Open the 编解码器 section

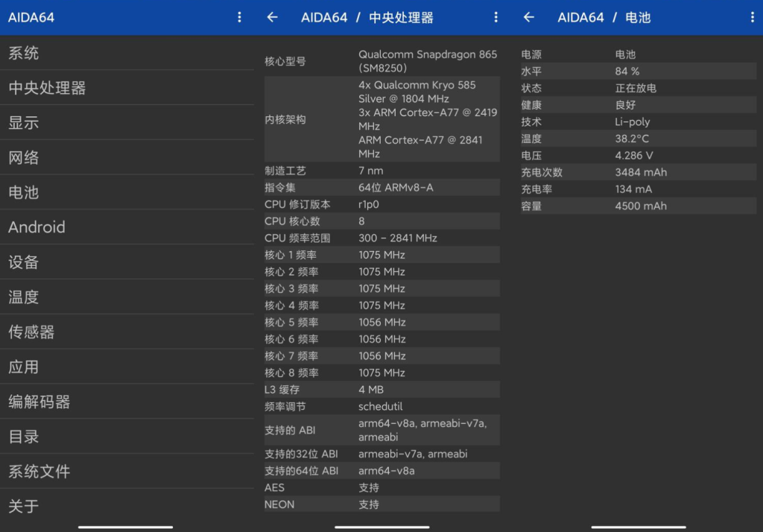127,402
